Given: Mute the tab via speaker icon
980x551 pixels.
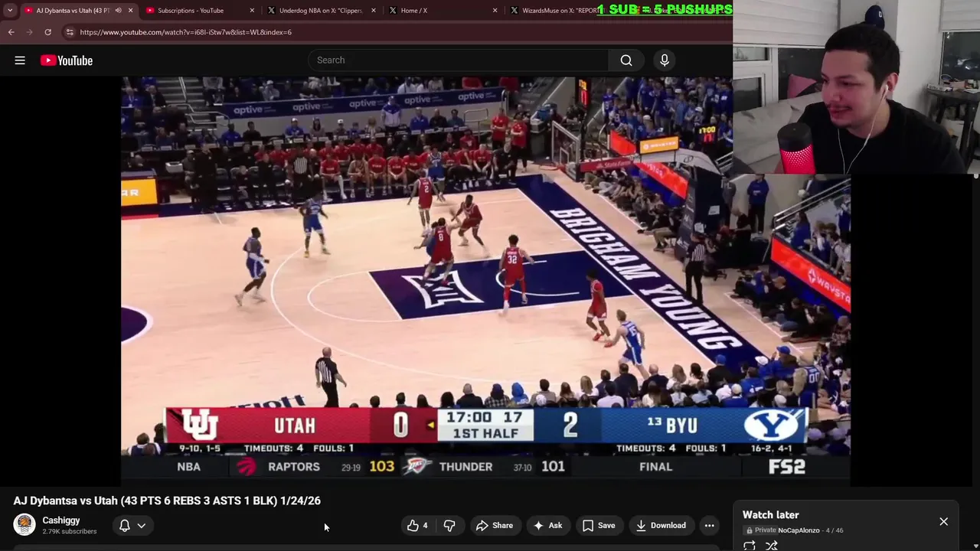Looking at the screenshot, I should [x=118, y=11].
